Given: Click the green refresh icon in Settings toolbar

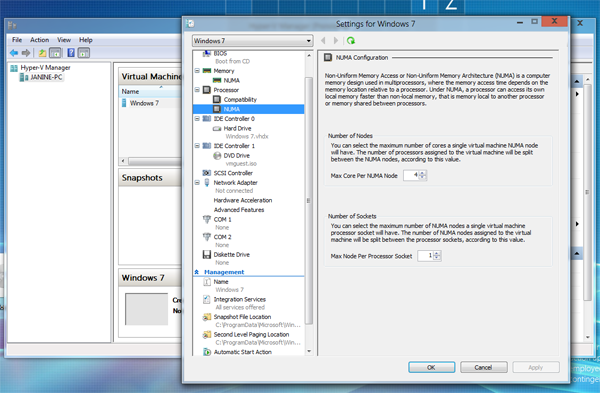Looking at the screenshot, I should (351, 41).
